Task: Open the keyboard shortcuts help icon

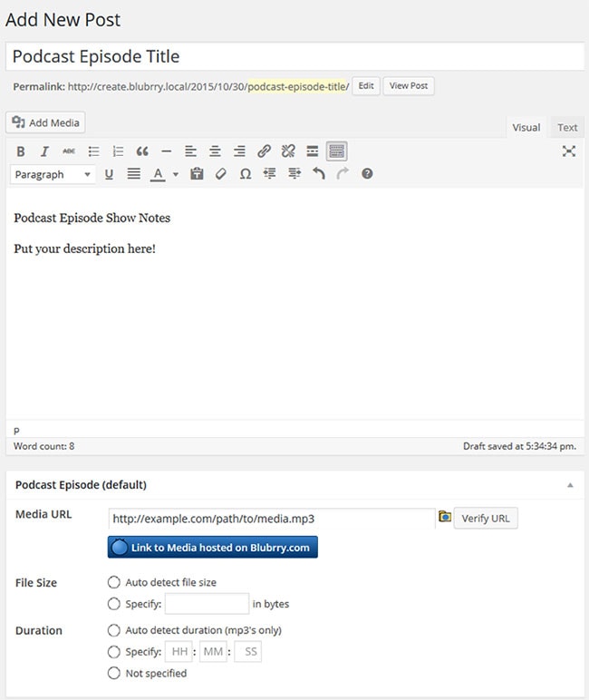Action: coord(367,174)
